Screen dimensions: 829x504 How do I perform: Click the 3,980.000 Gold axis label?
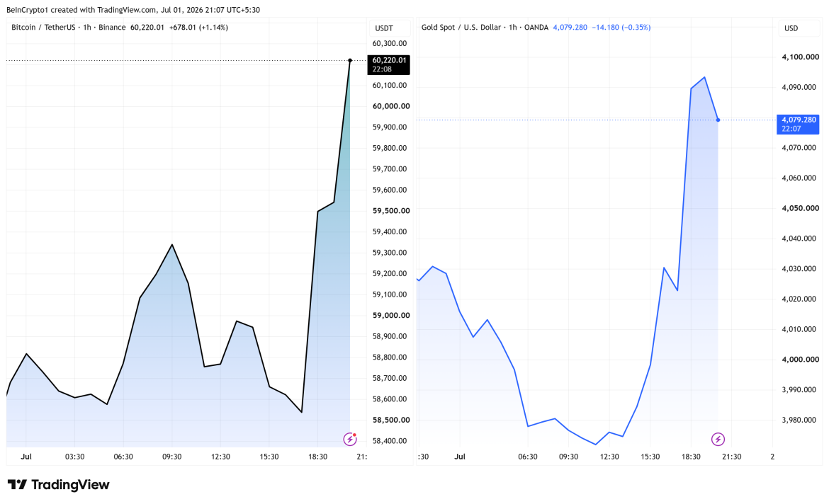[799, 420]
